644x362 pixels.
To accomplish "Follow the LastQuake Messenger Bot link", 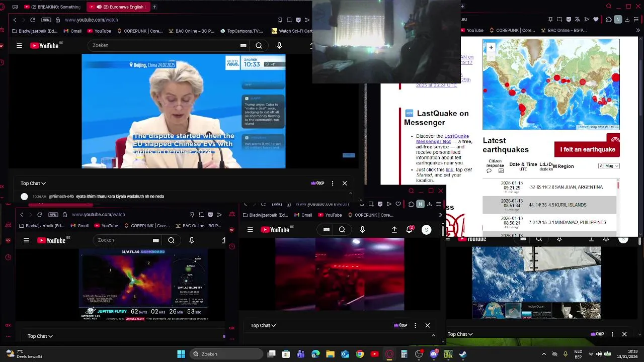I will tap(443, 139).
